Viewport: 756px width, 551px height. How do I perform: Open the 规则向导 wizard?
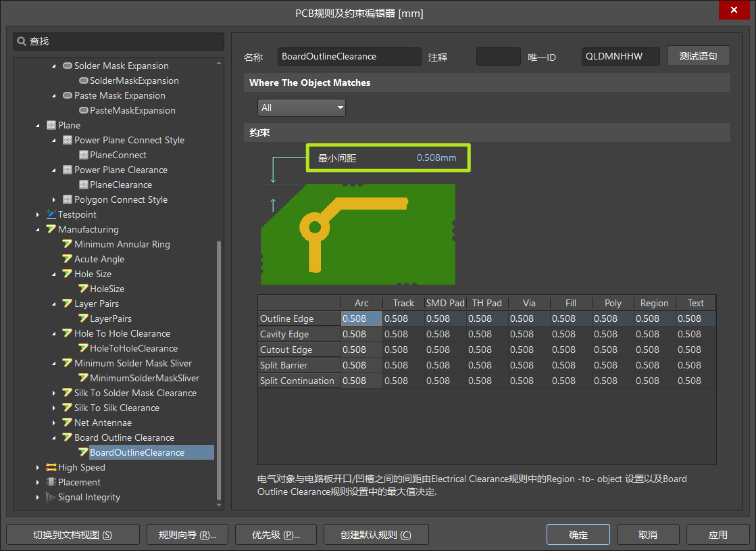click(187, 534)
